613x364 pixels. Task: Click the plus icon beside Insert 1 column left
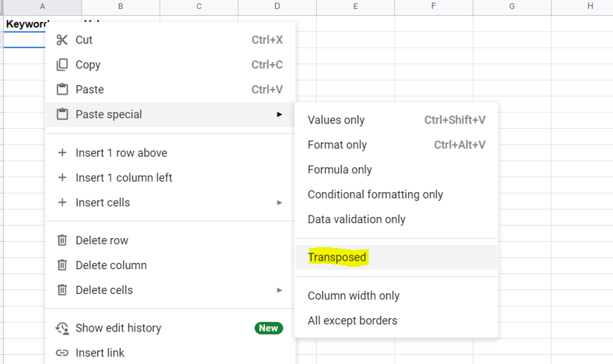[x=63, y=178]
